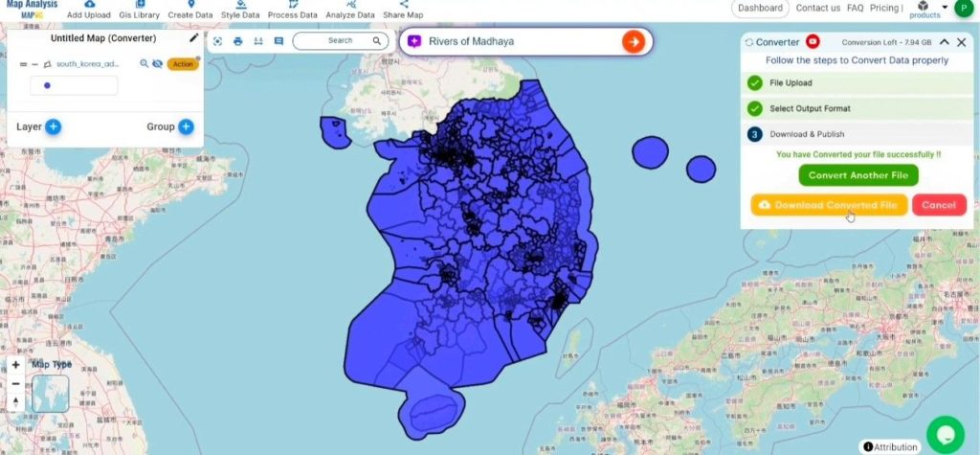Click the blue layer color swatch

[47, 86]
